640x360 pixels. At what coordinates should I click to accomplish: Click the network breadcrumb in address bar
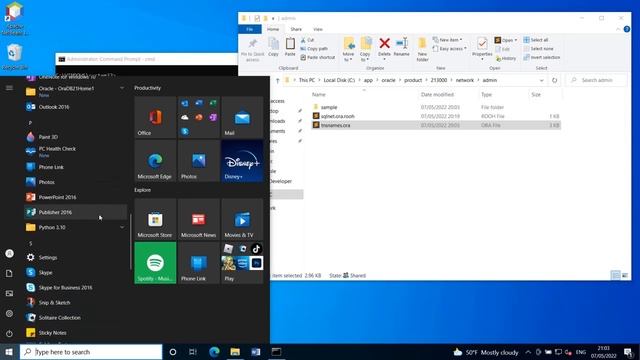click(x=464, y=80)
